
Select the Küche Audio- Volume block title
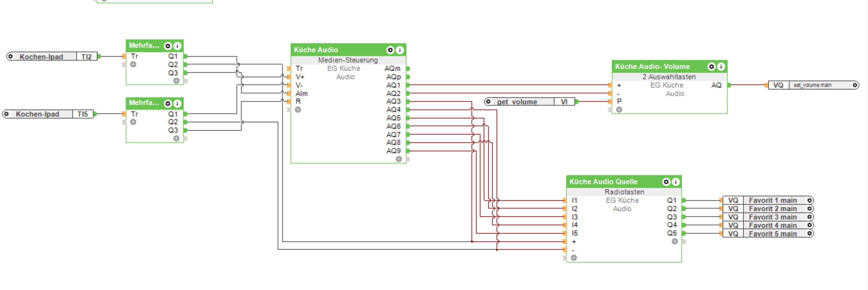(x=652, y=67)
